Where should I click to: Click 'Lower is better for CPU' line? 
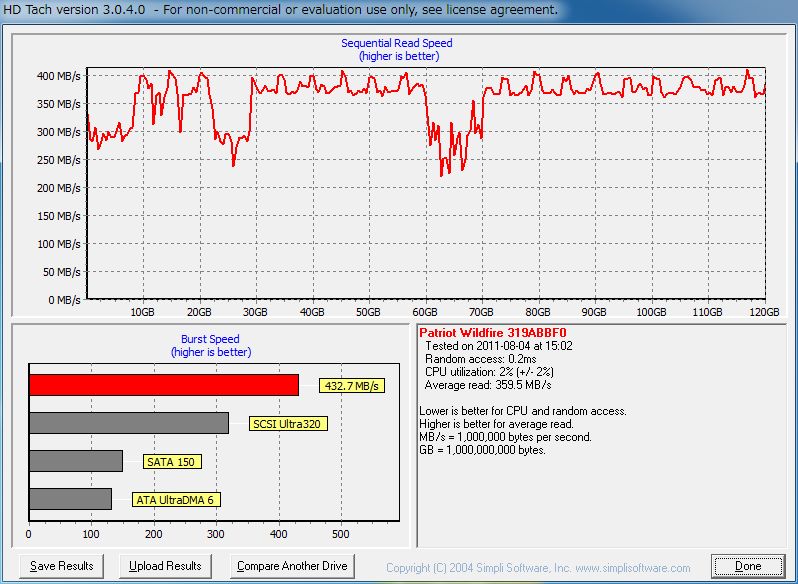(x=523, y=411)
